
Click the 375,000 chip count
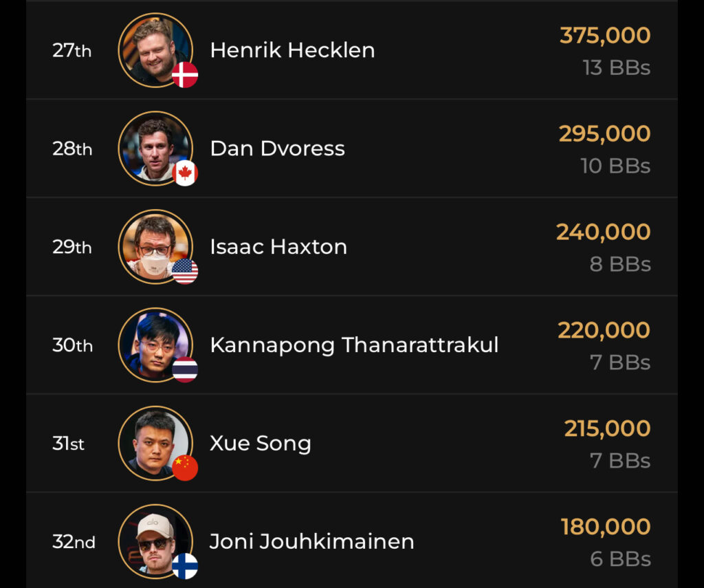coord(605,36)
